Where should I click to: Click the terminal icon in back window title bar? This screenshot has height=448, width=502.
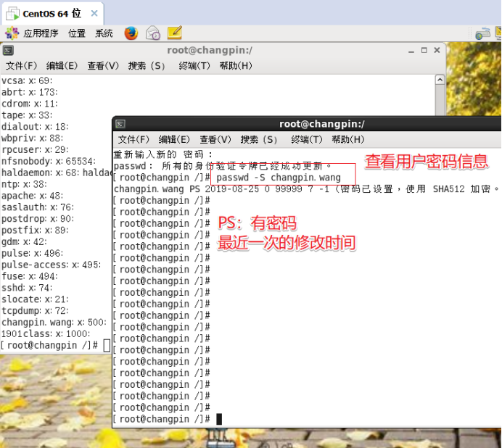click(x=8, y=50)
